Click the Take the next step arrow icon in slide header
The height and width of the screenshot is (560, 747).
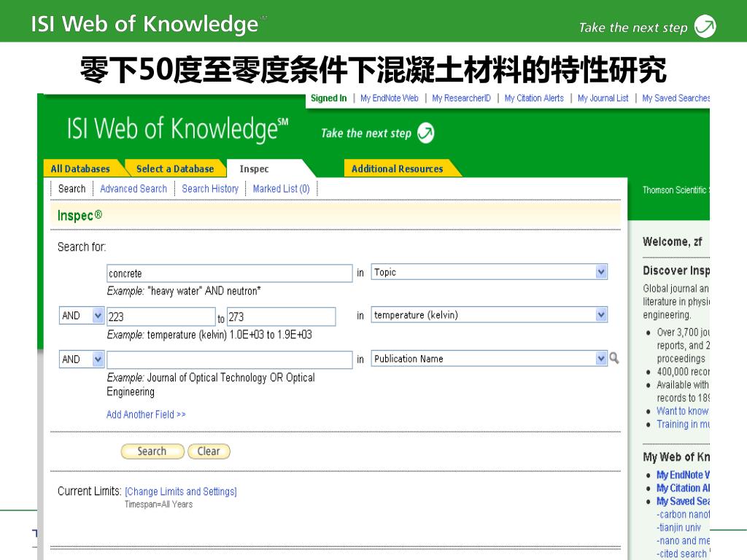705,26
